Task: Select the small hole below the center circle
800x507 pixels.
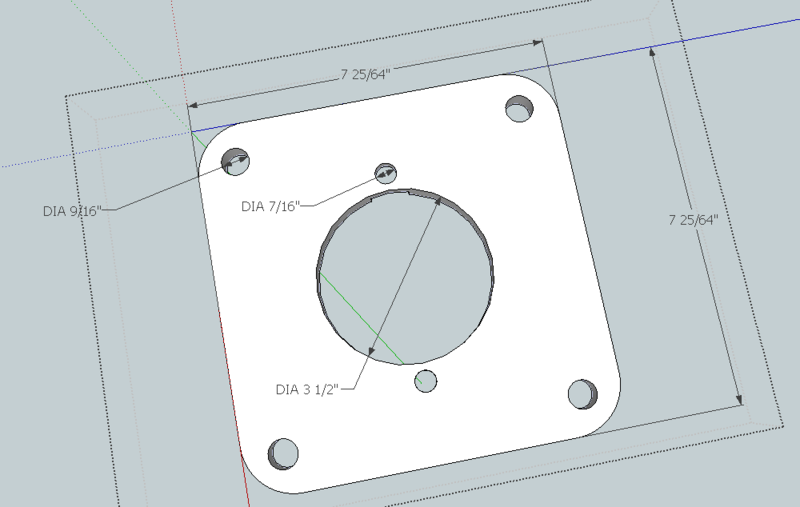Action: 426,381
